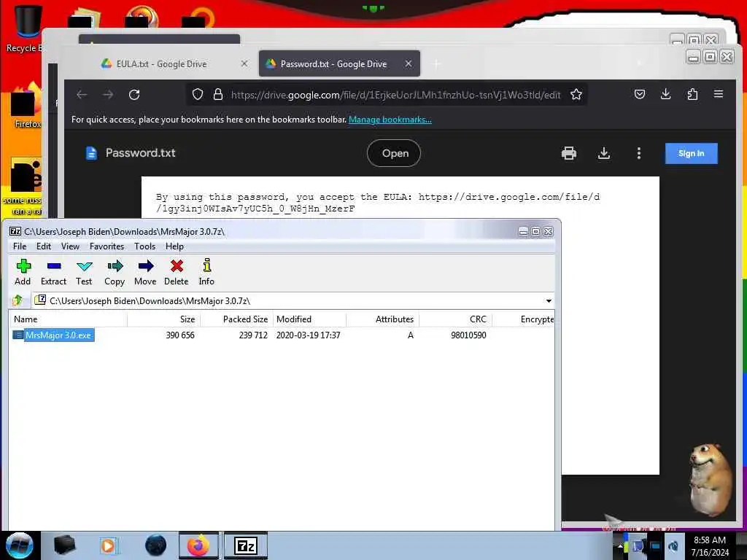Go forward in Firefox
The height and width of the screenshot is (560, 747).
pos(108,95)
